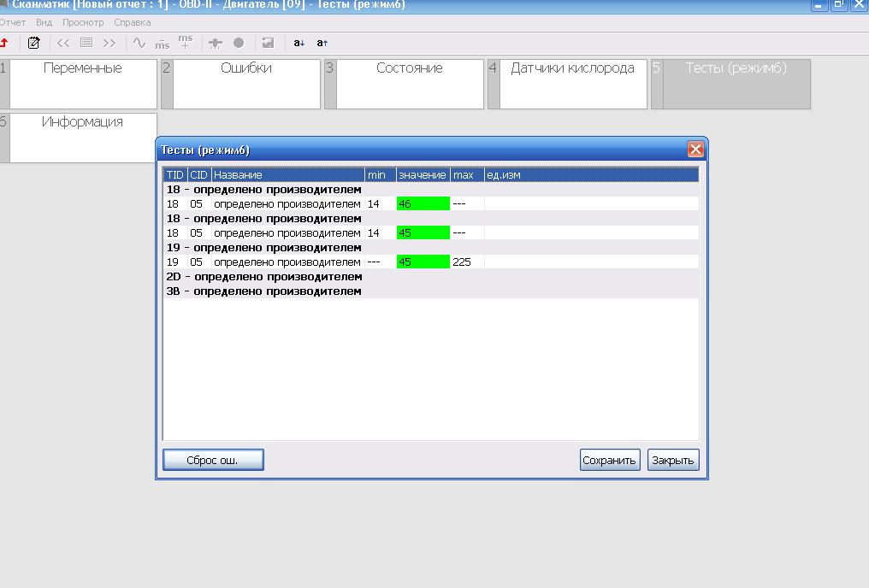
Task: Click the decrease font size icon
Action: (x=299, y=43)
